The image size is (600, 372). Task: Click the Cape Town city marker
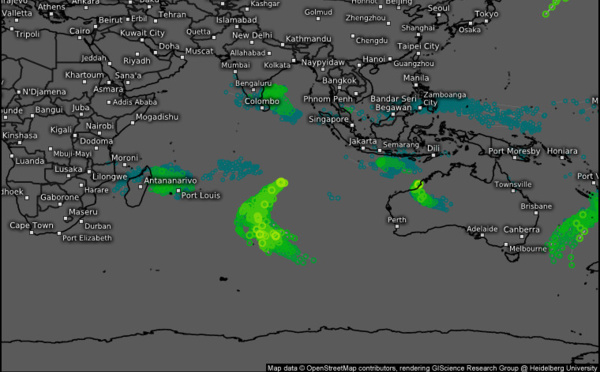(31, 232)
